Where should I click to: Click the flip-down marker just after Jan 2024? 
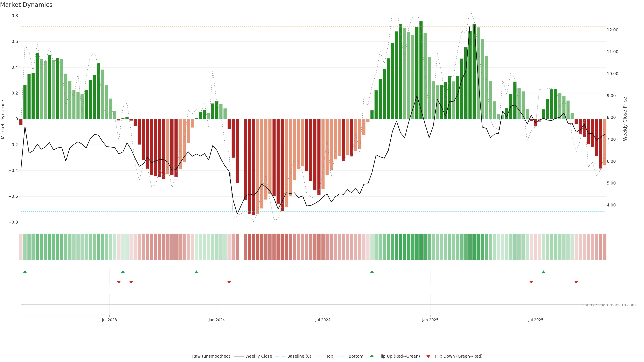point(229,282)
